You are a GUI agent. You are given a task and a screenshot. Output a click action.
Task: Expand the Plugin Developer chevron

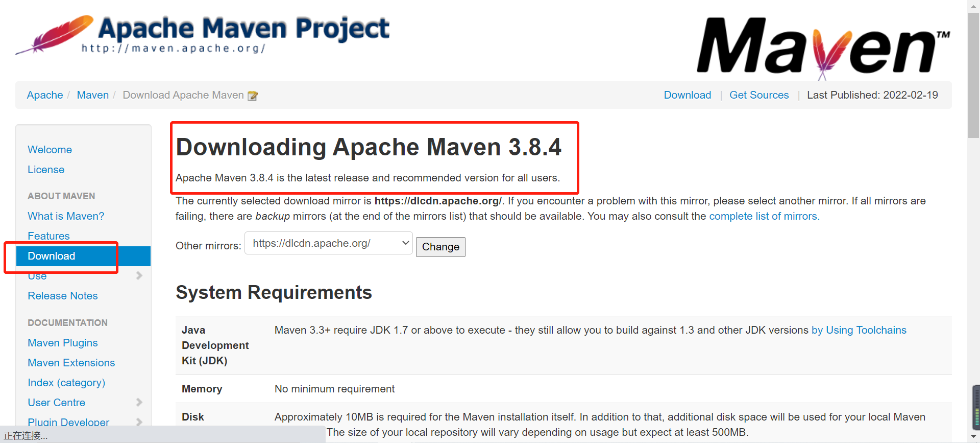point(139,422)
